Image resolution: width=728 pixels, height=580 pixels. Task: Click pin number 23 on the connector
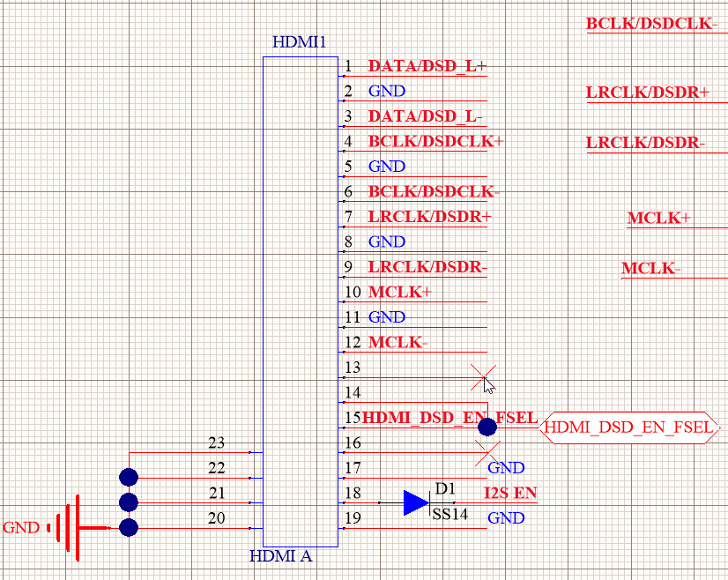point(216,442)
